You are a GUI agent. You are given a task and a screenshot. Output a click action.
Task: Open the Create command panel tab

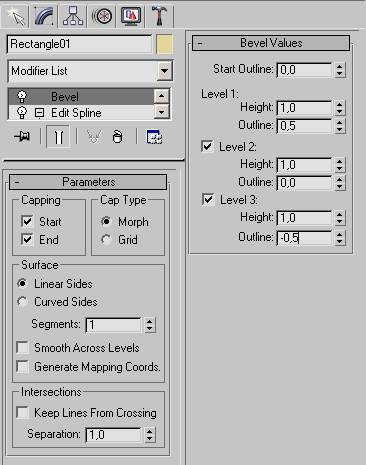[x=16, y=16]
